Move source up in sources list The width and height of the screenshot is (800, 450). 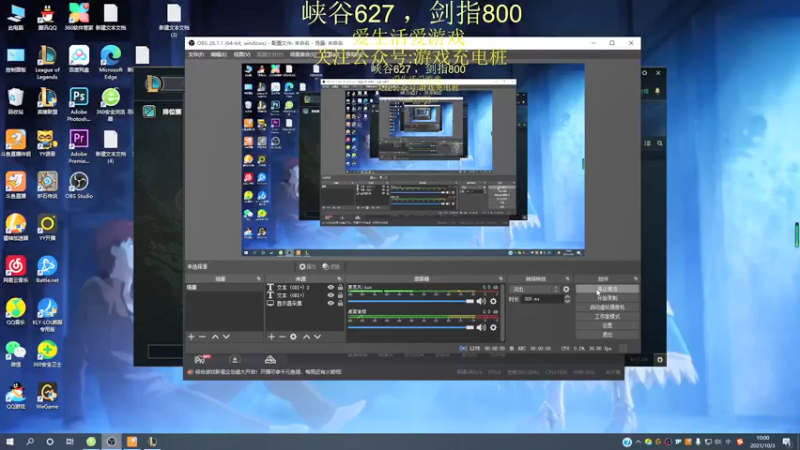pos(307,337)
